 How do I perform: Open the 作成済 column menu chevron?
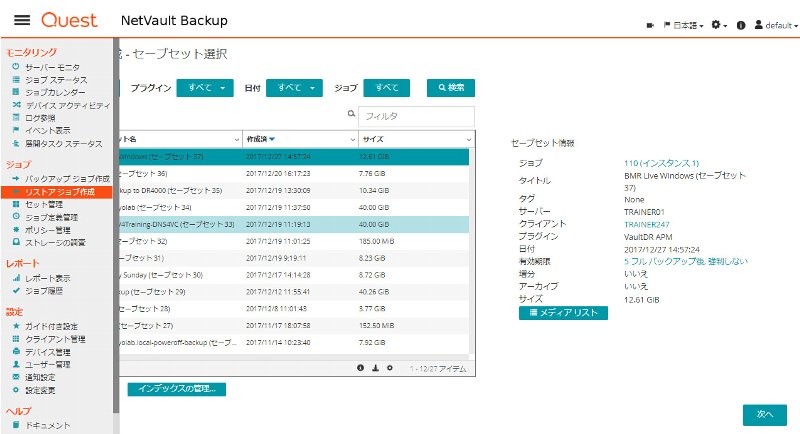pyautogui.click(x=353, y=139)
